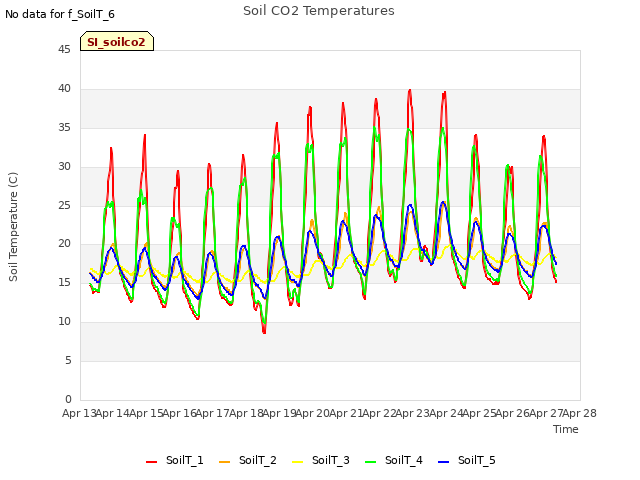Toggle the SoilT_3 legend entry

click(321, 460)
